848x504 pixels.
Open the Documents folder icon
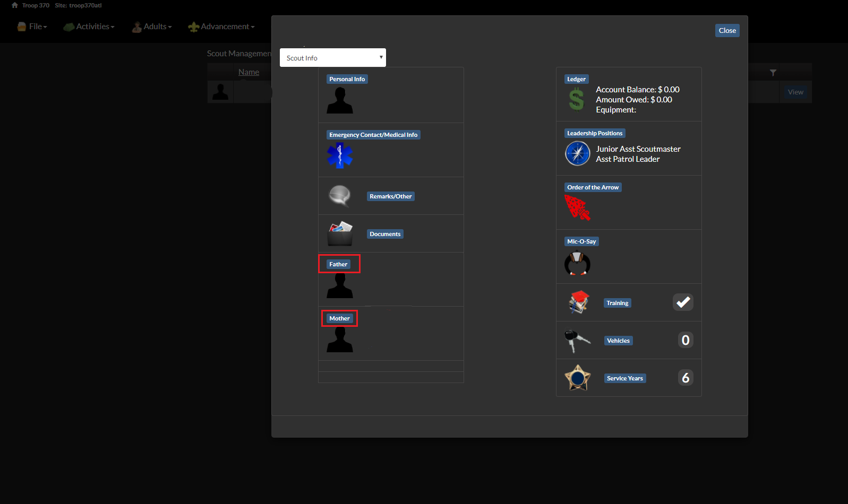(x=340, y=233)
